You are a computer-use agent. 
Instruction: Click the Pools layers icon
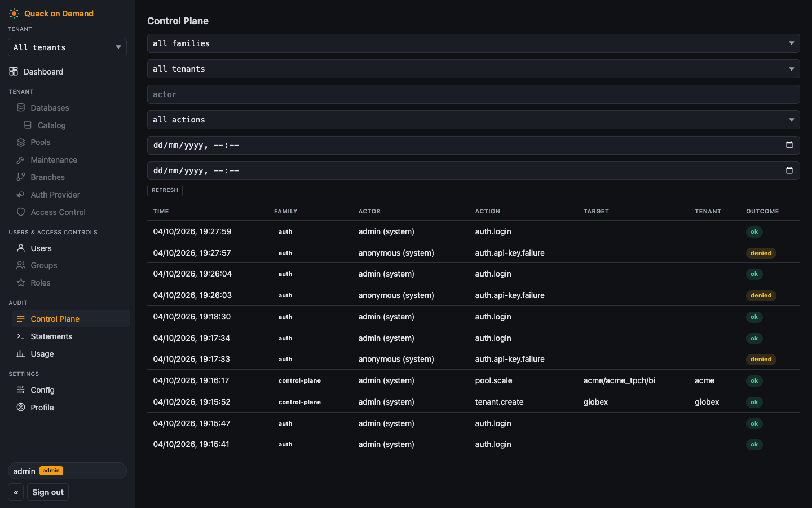[21, 142]
